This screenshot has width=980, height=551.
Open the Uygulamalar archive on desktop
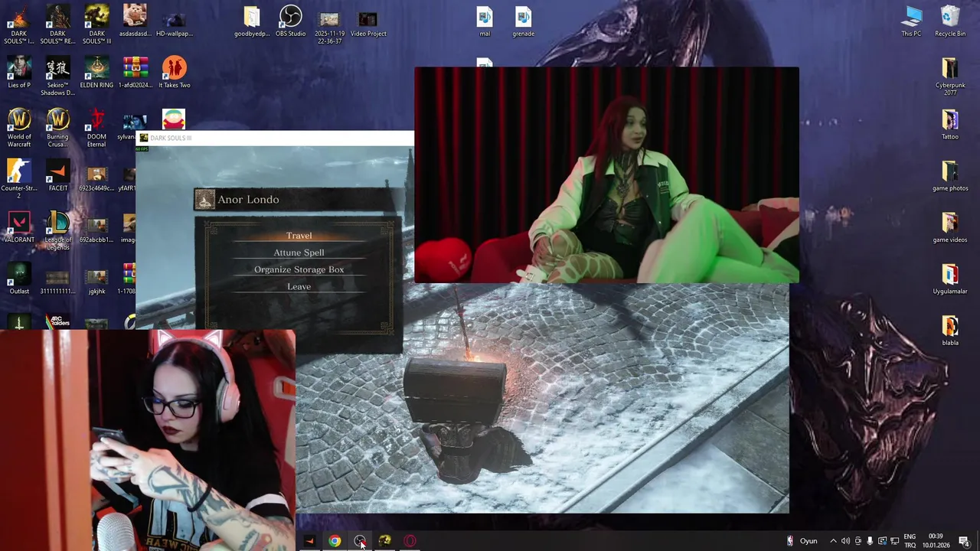[x=950, y=279]
